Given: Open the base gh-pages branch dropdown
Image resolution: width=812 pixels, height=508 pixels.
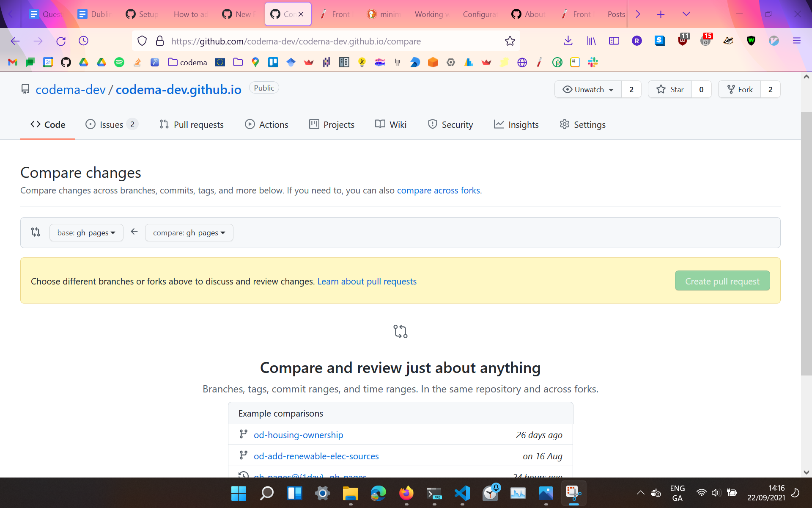Looking at the screenshot, I should pos(86,232).
